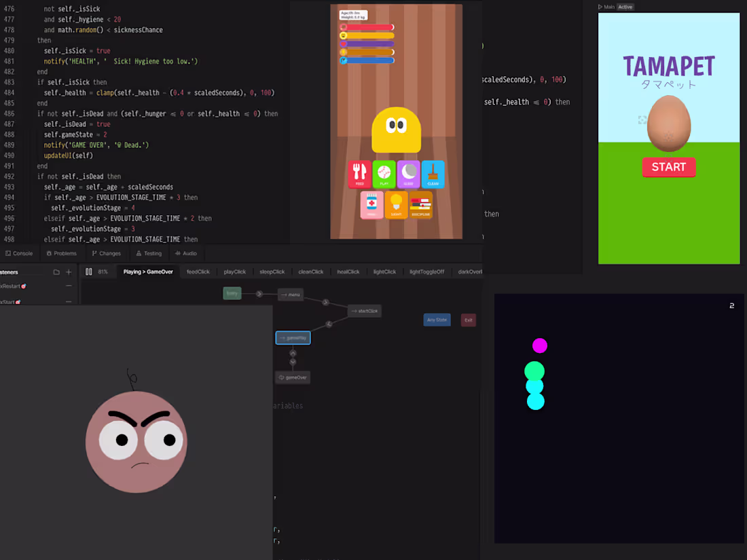The height and width of the screenshot is (560, 747).
Task: Select the FEED fork-and-knife icon
Action: click(x=360, y=174)
